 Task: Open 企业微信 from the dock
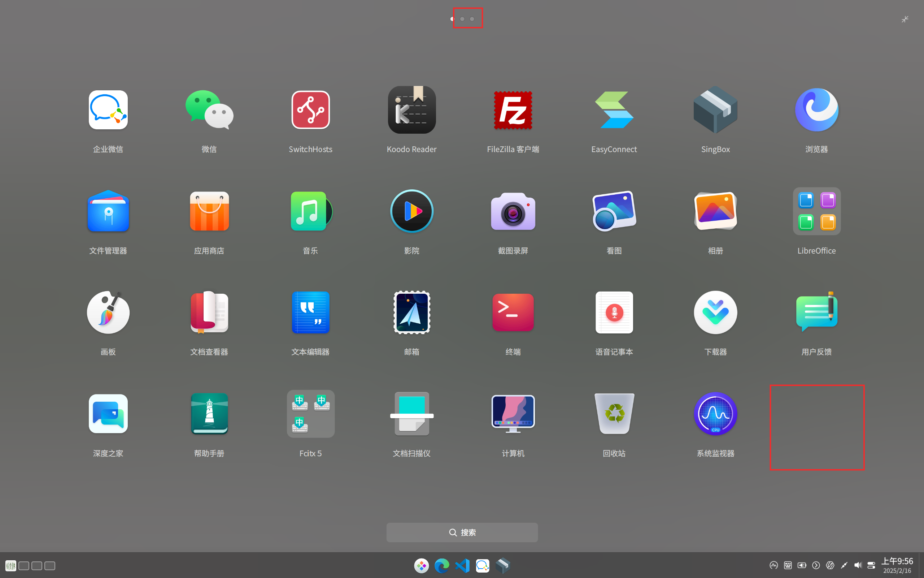coord(483,565)
